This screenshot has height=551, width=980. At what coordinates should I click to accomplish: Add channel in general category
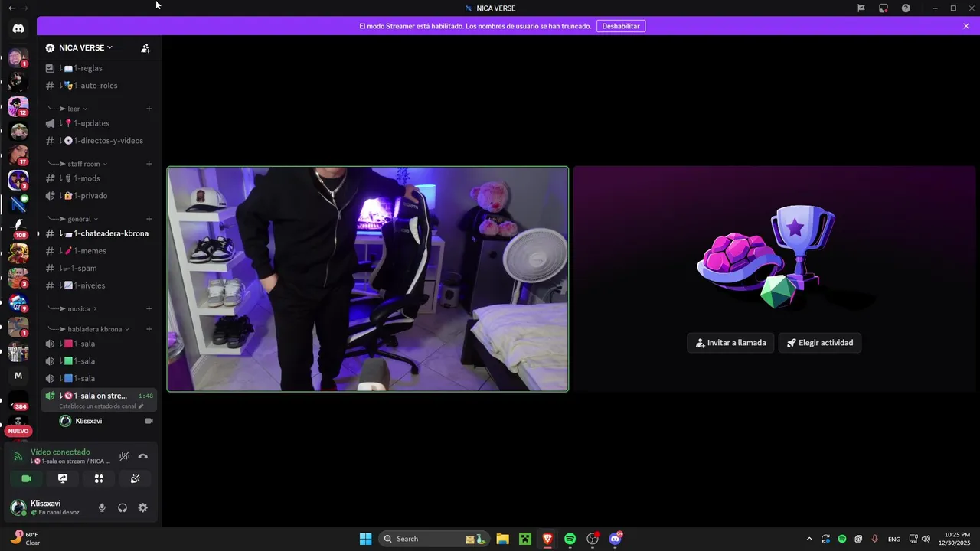149,219
